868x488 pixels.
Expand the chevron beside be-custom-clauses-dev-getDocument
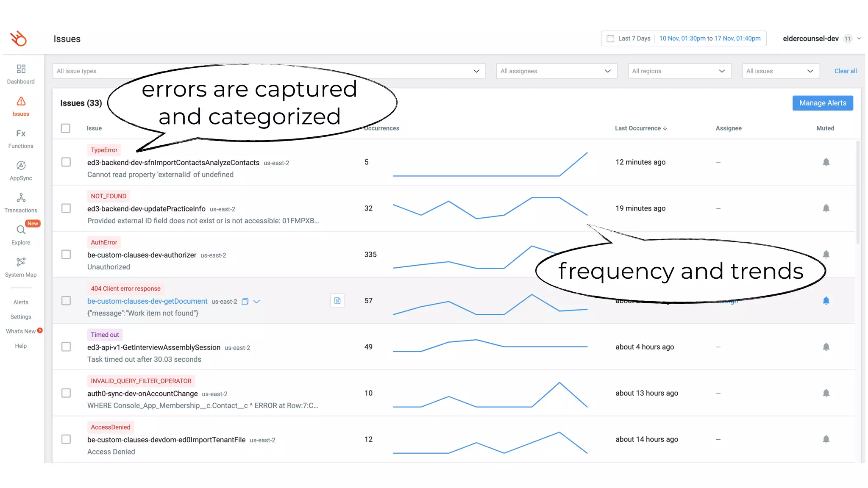click(x=256, y=302)
